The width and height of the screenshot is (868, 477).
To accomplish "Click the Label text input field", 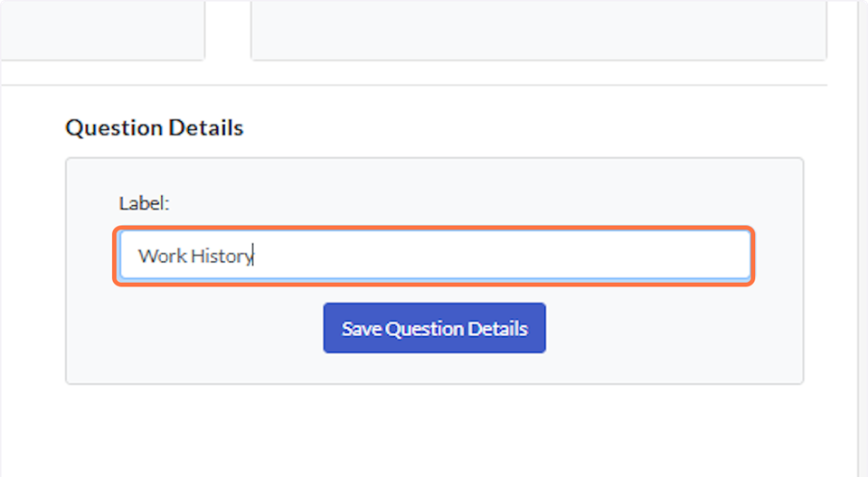I will pyautogui.click(x=434, y=256).
